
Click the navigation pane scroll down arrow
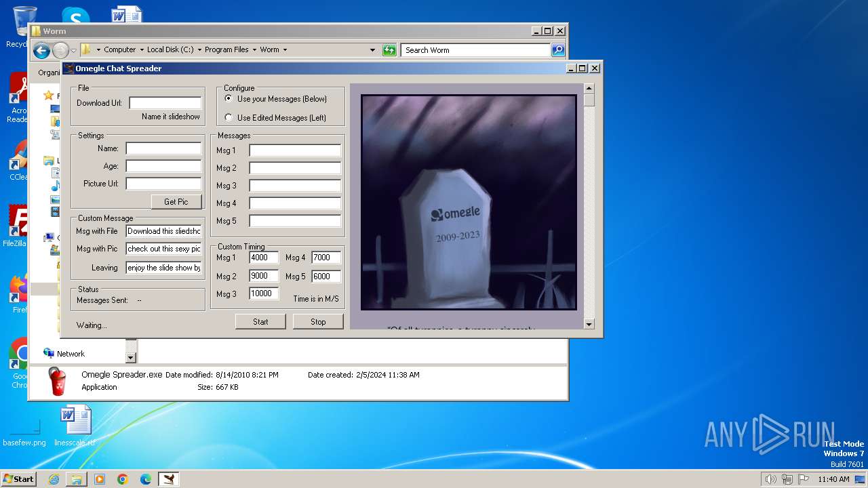pyautogui.click(x=131, y=357)
